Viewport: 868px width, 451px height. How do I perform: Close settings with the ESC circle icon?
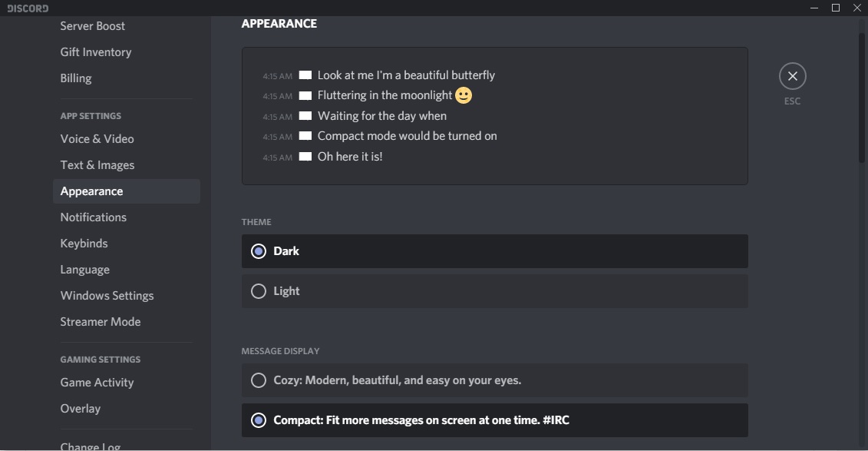[792, 76]
